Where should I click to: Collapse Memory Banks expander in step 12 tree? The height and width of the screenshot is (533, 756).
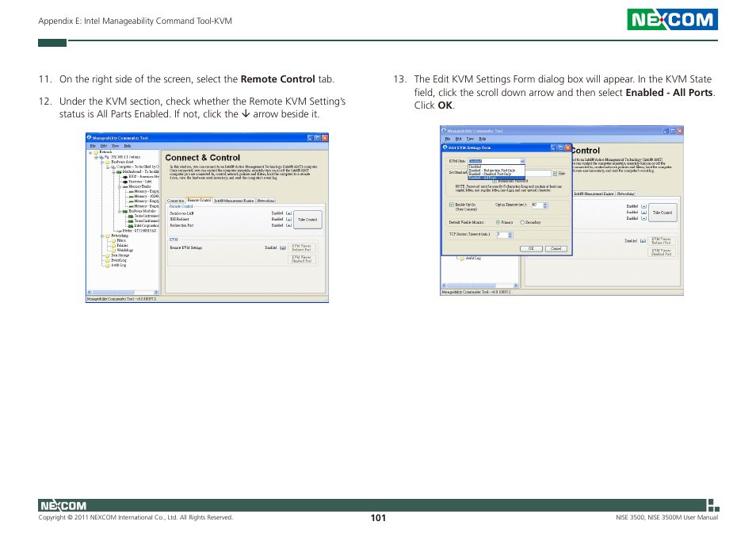pyautogui.click(x=120, y=186)
